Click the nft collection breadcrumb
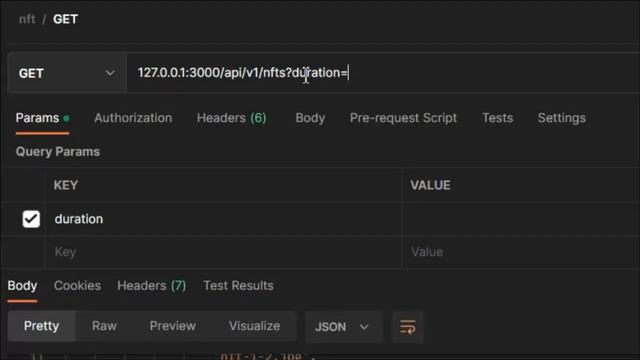Image resolution: width=640 pixels, height=360 pixels. coord(27,19)
